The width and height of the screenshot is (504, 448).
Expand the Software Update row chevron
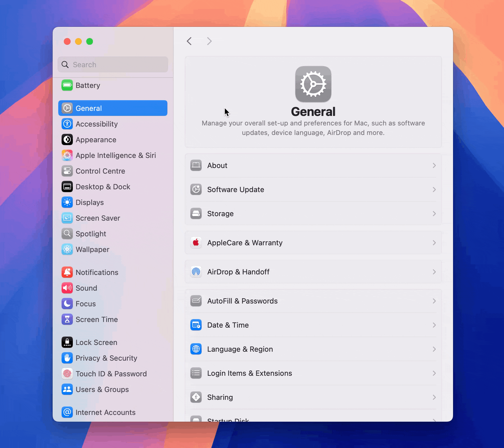(434, 190)
